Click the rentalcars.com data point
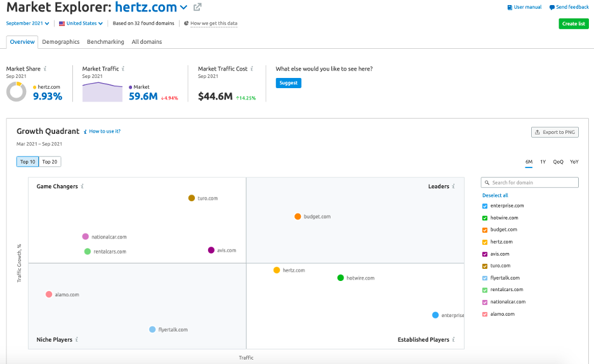Viewport: 594px width, 364px height. pyautogui.click(x=87, y=251)
